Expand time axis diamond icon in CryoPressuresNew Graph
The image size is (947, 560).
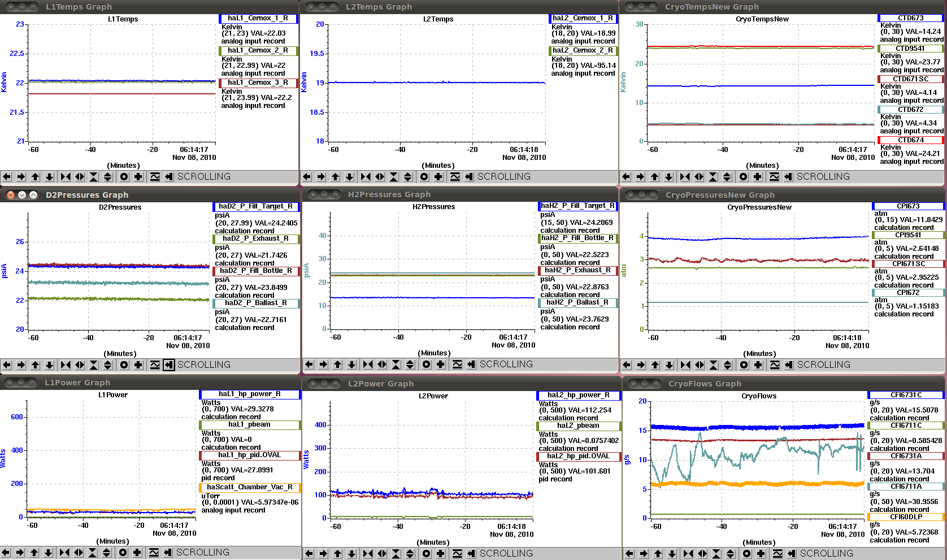[700, 365]
